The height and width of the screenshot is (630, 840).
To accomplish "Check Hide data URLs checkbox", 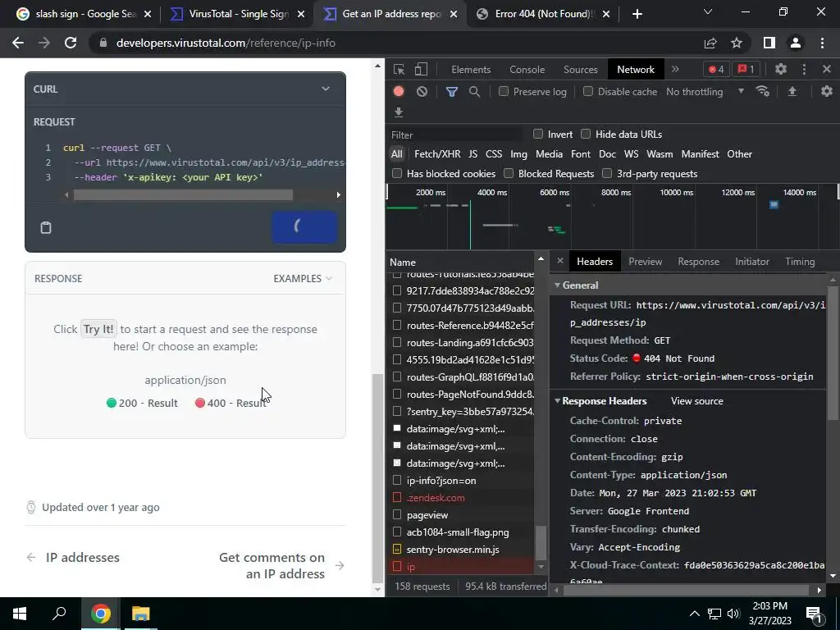I will (x=586, y=134).
